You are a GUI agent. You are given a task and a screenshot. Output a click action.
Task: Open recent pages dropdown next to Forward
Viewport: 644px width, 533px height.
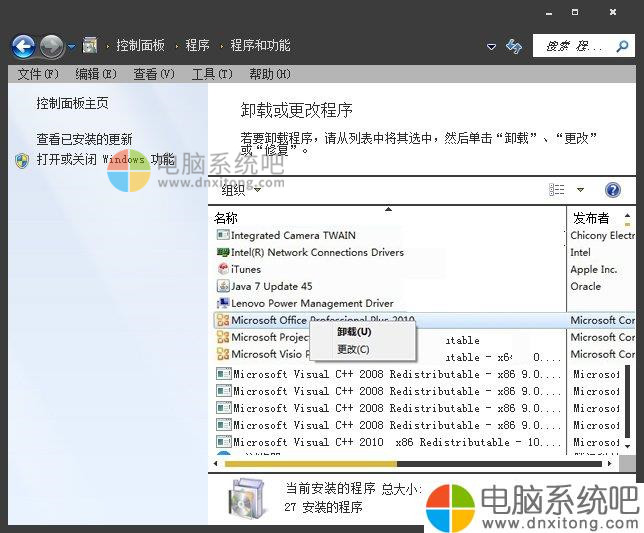(72, 47)
